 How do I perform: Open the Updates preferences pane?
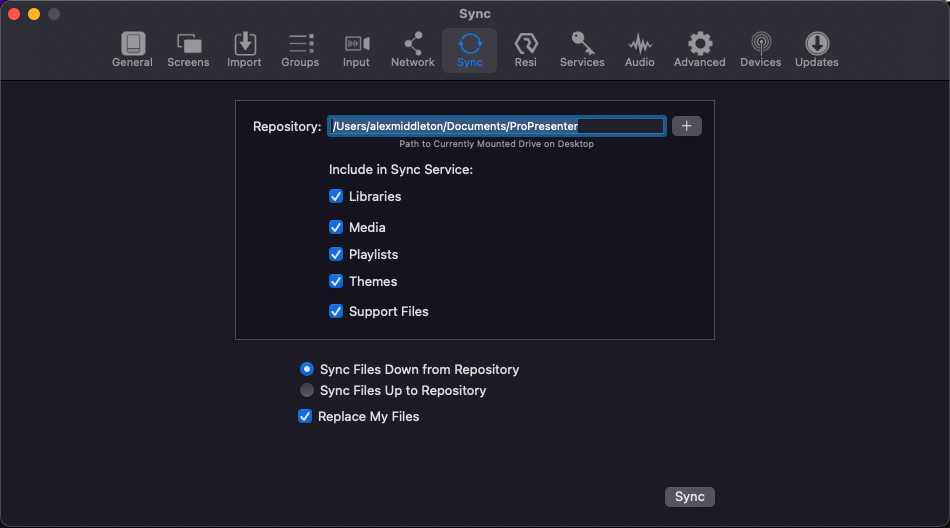(817, 50)
